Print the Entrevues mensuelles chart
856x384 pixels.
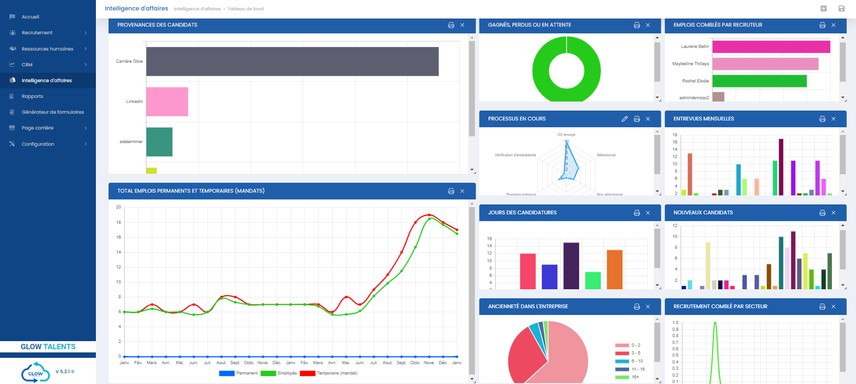(x=822, y=119)
